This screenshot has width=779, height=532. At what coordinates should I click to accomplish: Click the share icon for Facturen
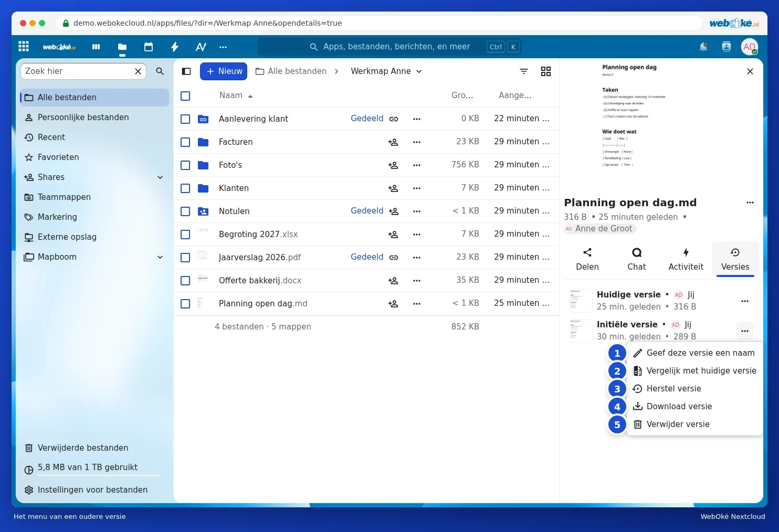393,142
